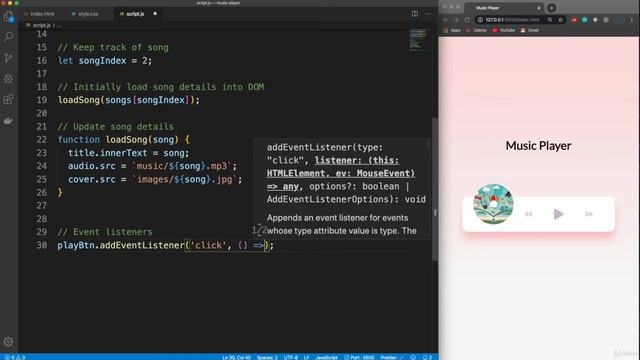Bookmark this page with the star
Screen dimensions: 640x360
[x=560, y=20]
